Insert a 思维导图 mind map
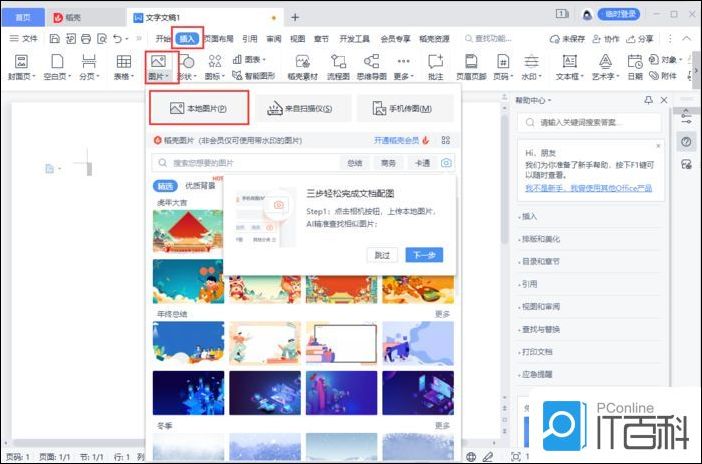 (372, 67)
